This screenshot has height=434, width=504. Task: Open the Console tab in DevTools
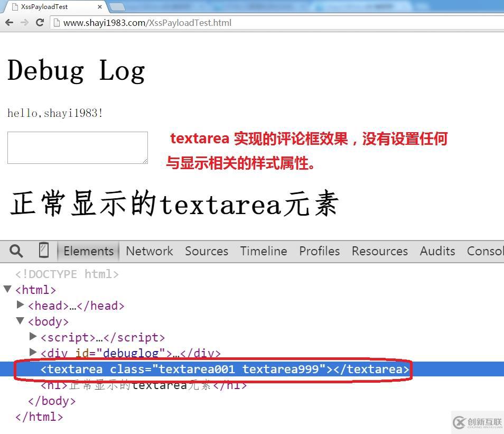486,251
